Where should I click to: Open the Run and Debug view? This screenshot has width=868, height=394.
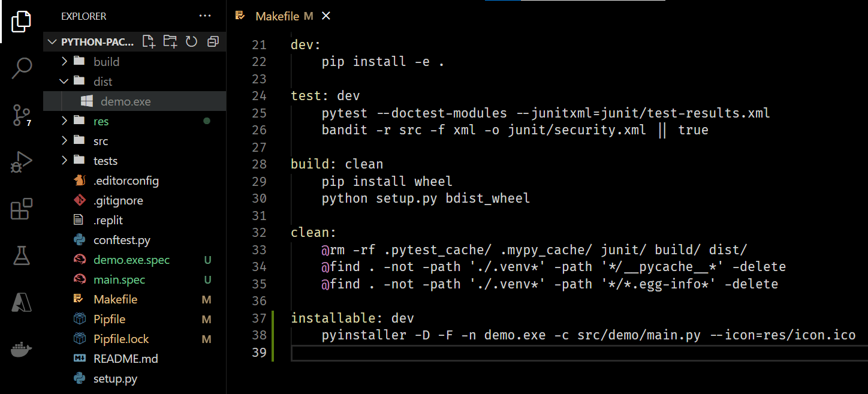tap(22, 162)
